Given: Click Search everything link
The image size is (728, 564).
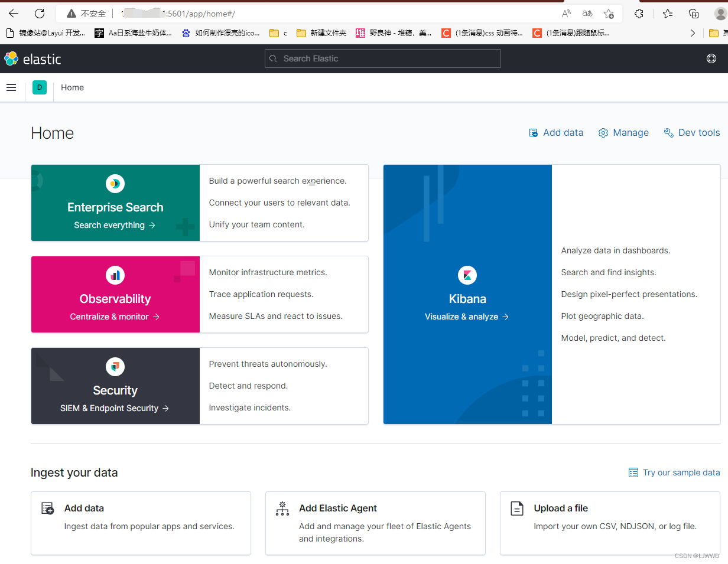Looking at the screenshot, I should 115,225.
